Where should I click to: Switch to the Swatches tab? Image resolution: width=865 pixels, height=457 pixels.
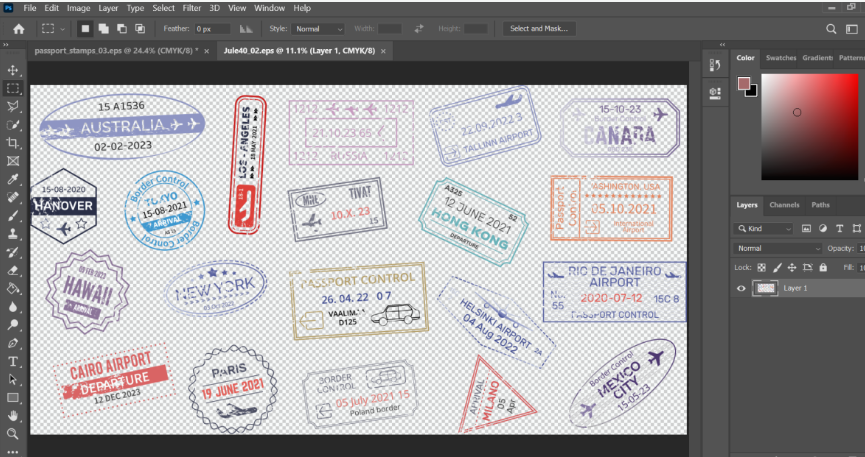pos(781,58)
